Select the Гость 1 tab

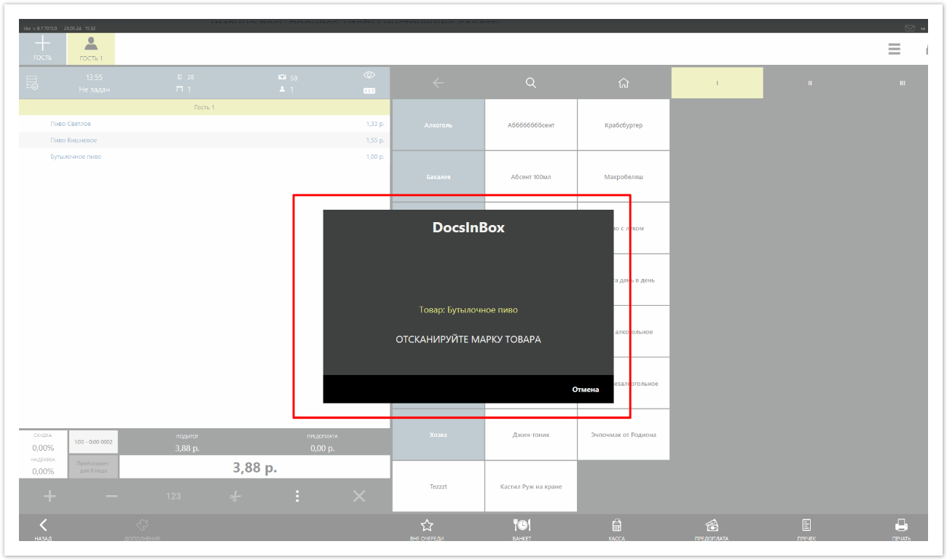pyautogui.click(x=91, y=48)
